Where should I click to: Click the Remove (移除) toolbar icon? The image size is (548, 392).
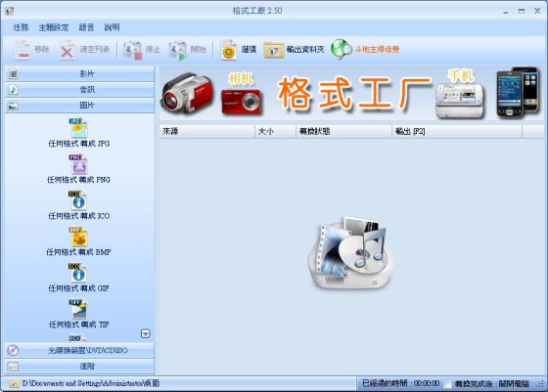point(22,50)
